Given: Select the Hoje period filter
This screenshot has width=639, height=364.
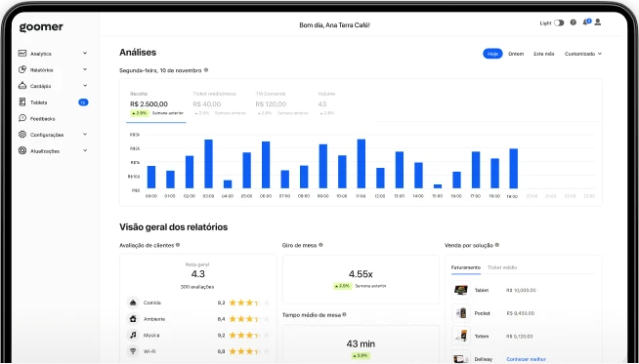Looking at the screenshot, I should (x=492, y=54).
